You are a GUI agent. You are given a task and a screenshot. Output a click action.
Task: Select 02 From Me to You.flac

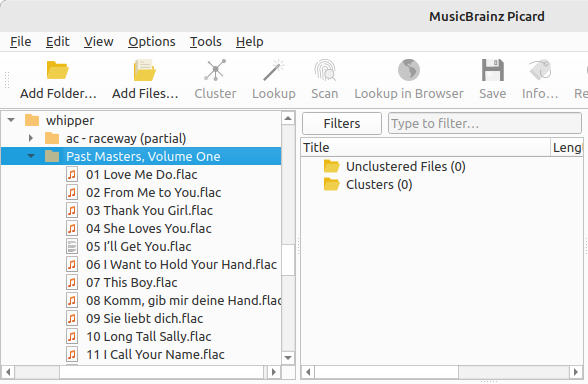pyautogui.click(x=153, y=192)
